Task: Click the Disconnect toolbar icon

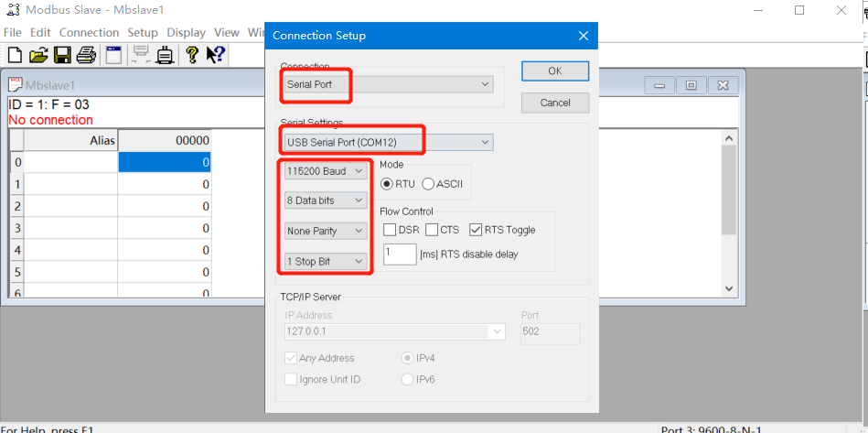Action: tap(166, 56)
